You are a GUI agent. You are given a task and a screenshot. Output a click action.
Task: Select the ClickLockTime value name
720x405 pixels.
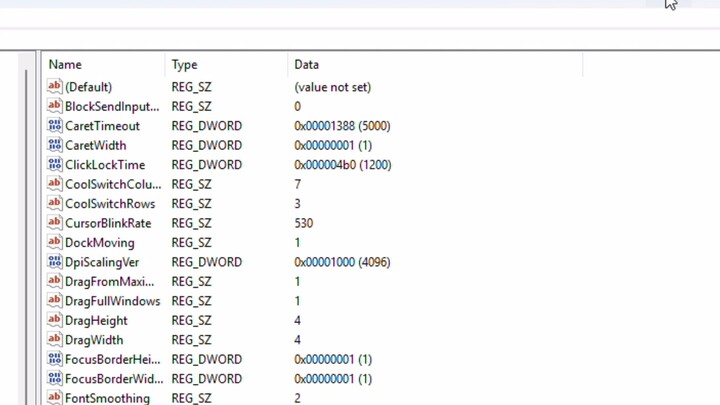pyautogui.click(x=105, y=165)
